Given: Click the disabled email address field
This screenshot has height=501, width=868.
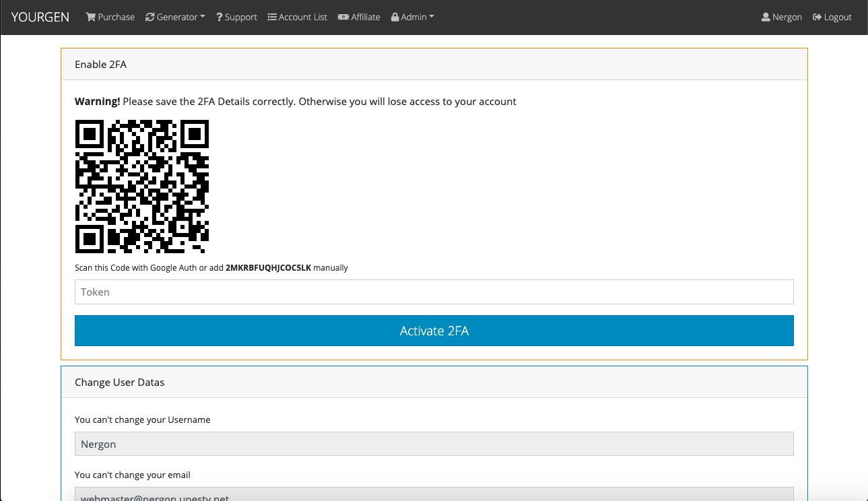Looking at the screenshot, I should tap(434, 494).
